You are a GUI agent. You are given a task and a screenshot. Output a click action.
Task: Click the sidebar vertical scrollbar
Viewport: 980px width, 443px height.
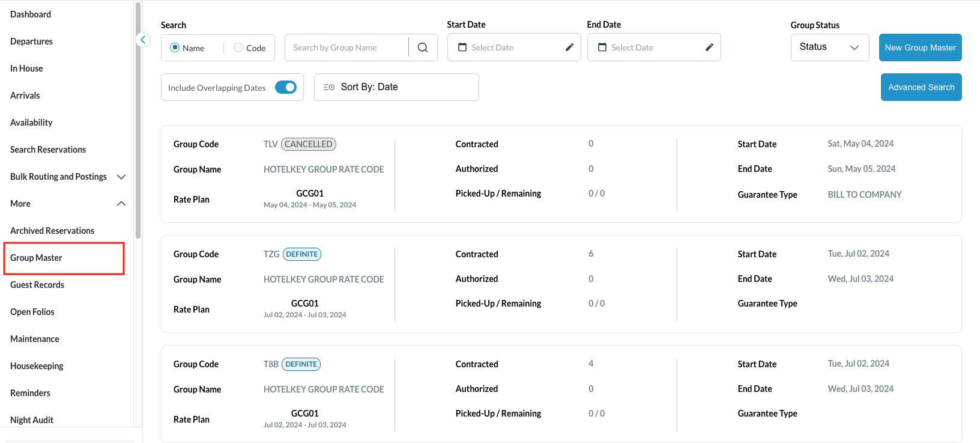click(138, 120)
